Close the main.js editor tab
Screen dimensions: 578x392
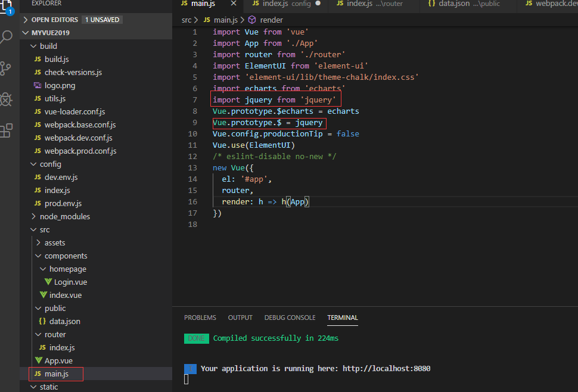(x=234, y=4)
